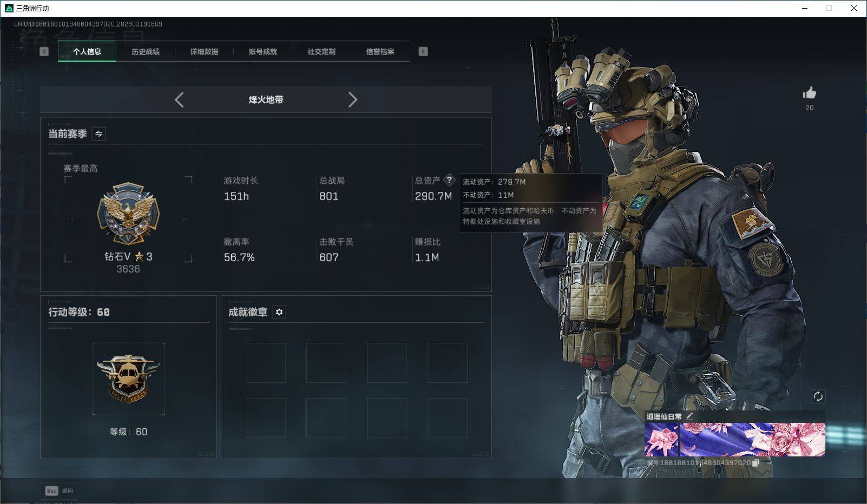The height and width of the screenshot is (504, 867).
Task: Minimize the 三角洲行动 window
Action: (x=805, y=8)
